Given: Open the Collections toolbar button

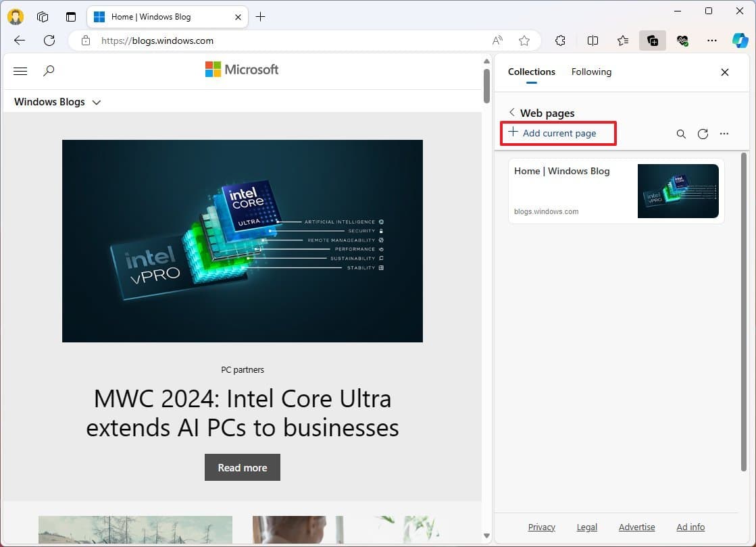Looking at the screenshot, I should tap(653, 41).
